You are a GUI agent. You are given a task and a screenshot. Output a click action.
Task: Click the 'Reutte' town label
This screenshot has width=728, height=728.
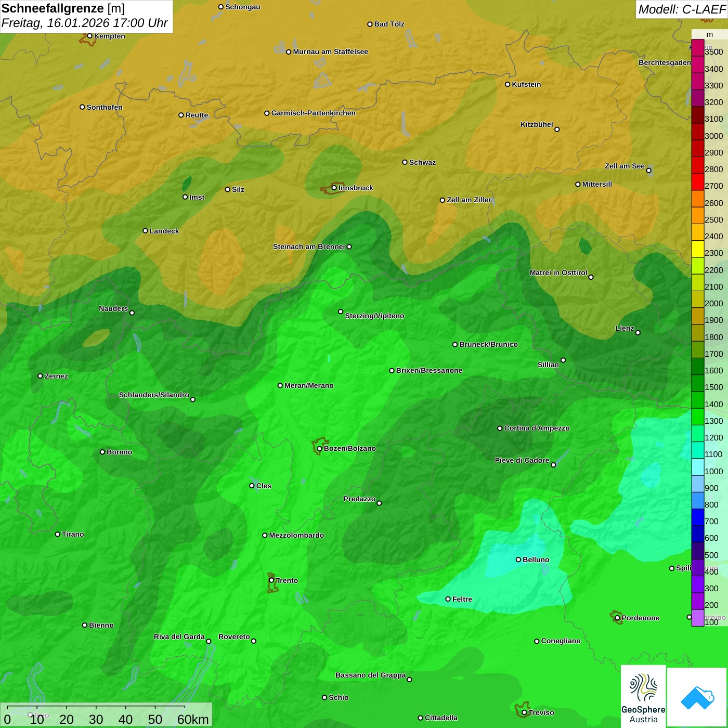coord(197,115)
